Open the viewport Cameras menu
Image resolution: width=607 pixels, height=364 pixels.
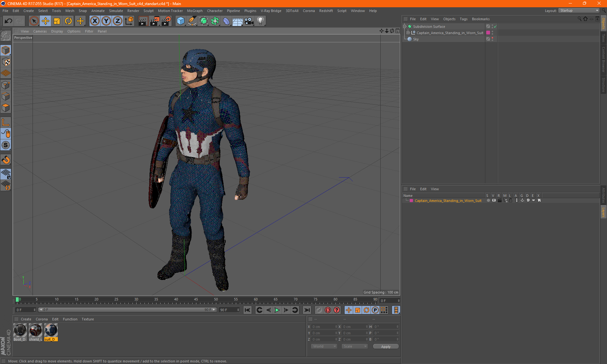point(40,31)
